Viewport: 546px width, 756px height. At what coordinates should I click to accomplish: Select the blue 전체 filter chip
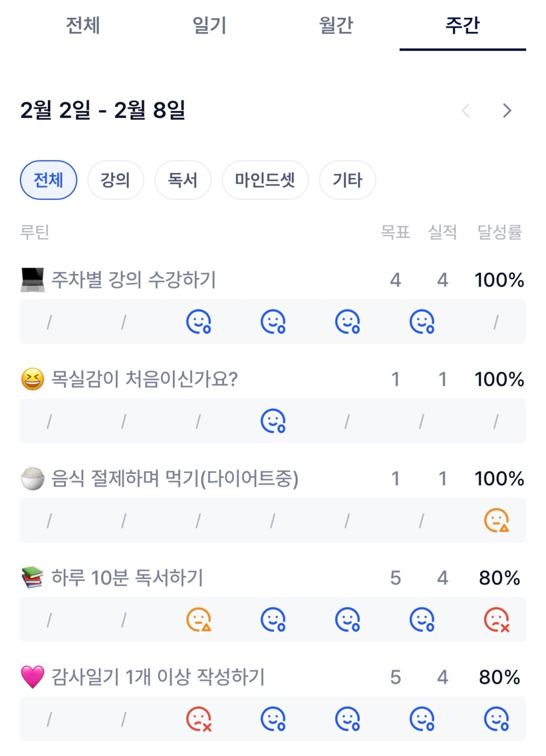coord(48,180)
